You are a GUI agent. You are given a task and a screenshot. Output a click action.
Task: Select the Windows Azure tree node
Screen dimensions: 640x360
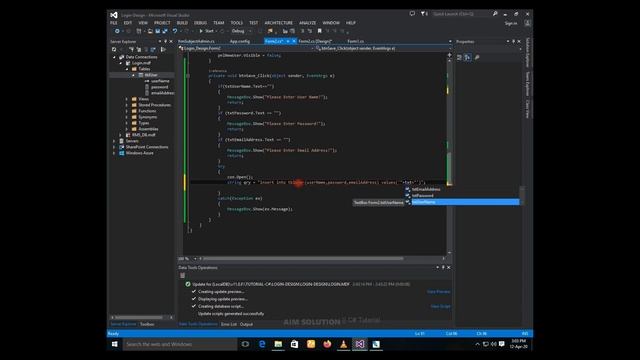(139, 153)
